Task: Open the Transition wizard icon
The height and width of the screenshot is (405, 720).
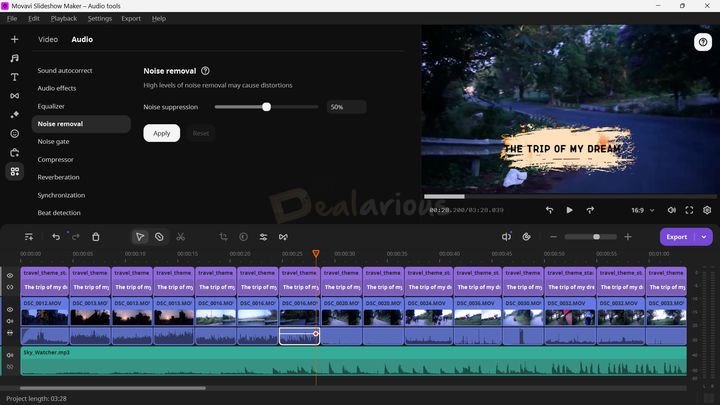Action: click(x=283, y=237)
